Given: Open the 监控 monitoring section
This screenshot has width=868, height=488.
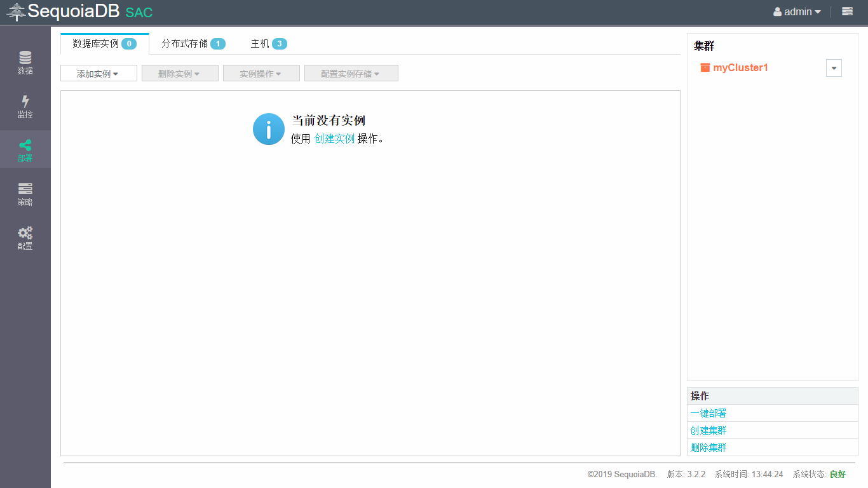Looking at the screenshot, I should 25,106.
